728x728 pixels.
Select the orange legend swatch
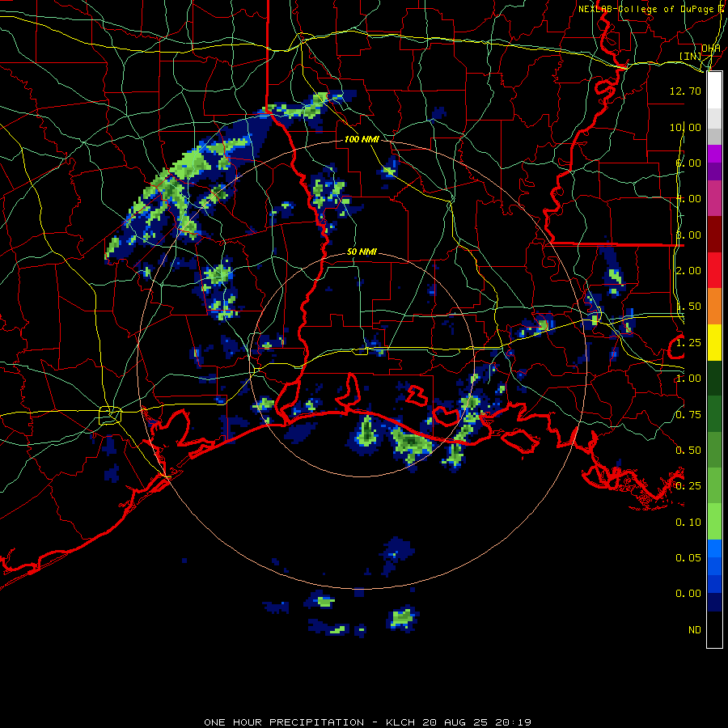[714, 307]
